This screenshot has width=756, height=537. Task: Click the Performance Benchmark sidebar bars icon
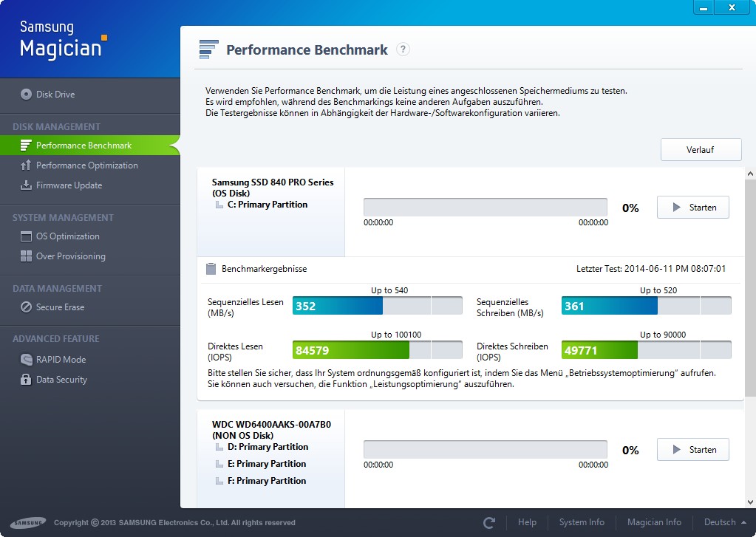coord(26,145)
